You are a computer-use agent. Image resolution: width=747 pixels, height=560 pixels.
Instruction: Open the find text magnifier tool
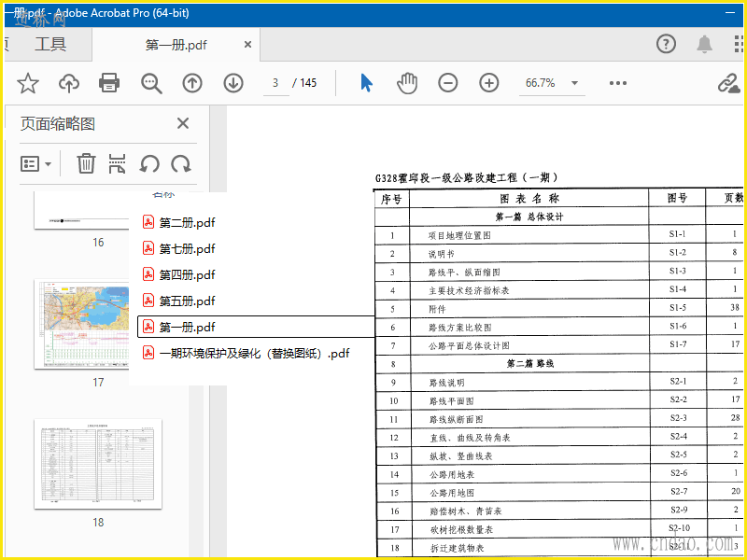151,83
